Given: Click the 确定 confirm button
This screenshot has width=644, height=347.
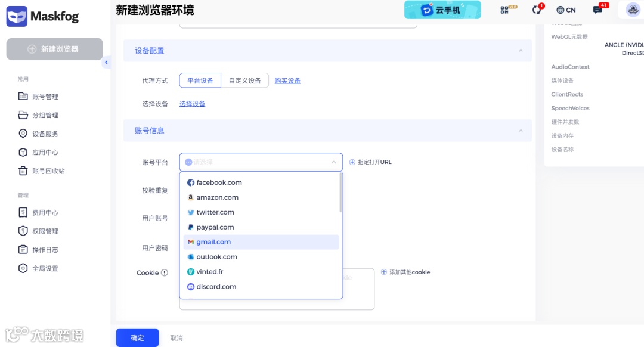Looking at the screenshot, I should click(x=137, y=338).
